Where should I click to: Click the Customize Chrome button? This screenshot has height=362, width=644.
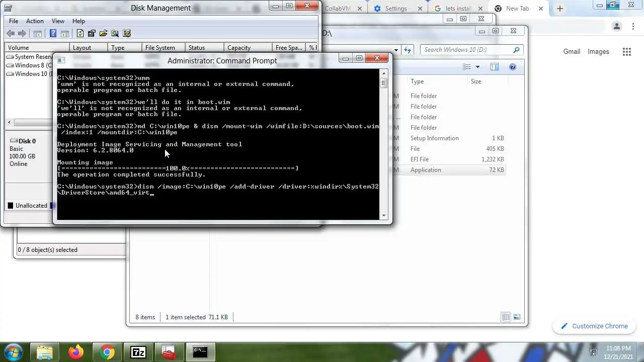tap(594, 326)
